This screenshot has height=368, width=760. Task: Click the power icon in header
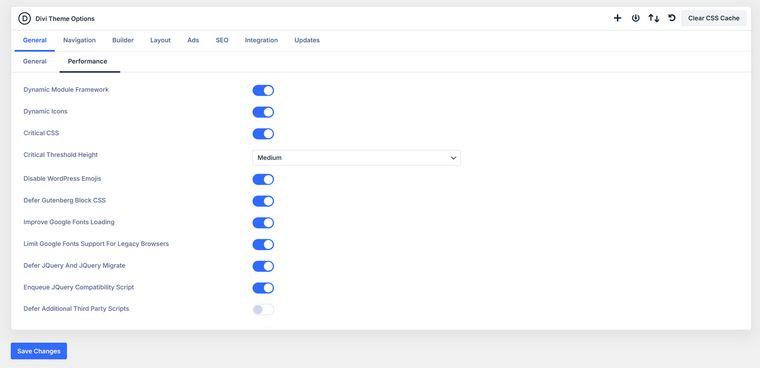click(x=635, y=18)
